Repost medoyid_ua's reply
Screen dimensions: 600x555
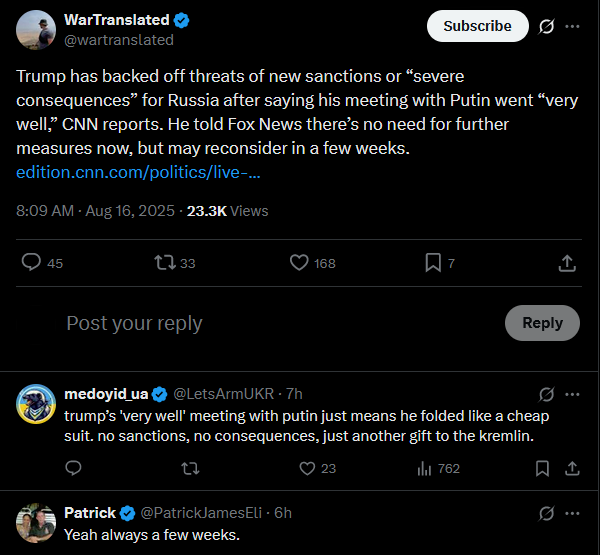coord(190,468)
